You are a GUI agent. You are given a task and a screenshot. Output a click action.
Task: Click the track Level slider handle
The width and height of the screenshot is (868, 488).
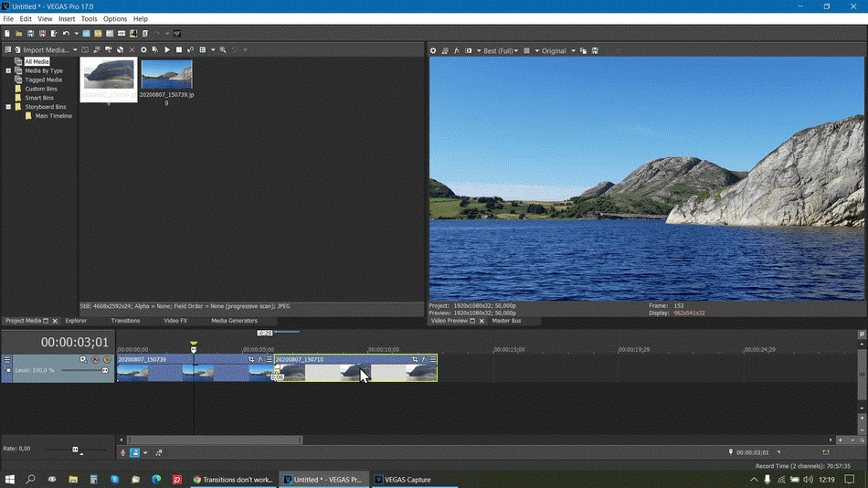tap(105, 370)
